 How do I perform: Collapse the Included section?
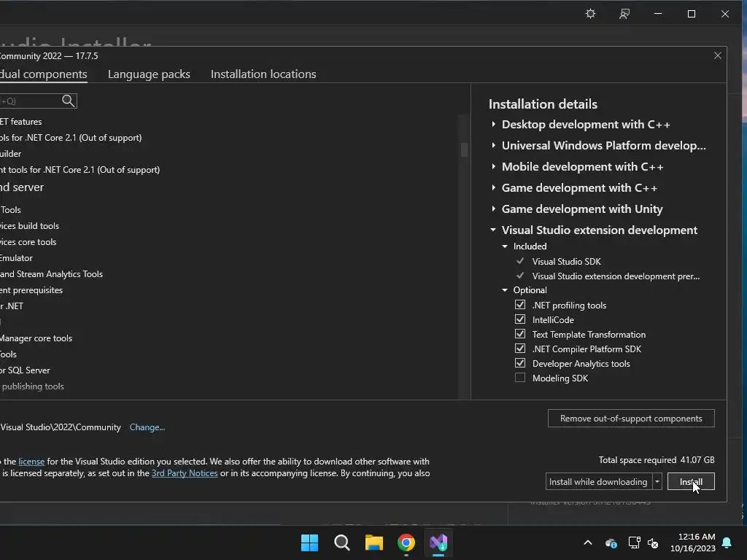505,246
